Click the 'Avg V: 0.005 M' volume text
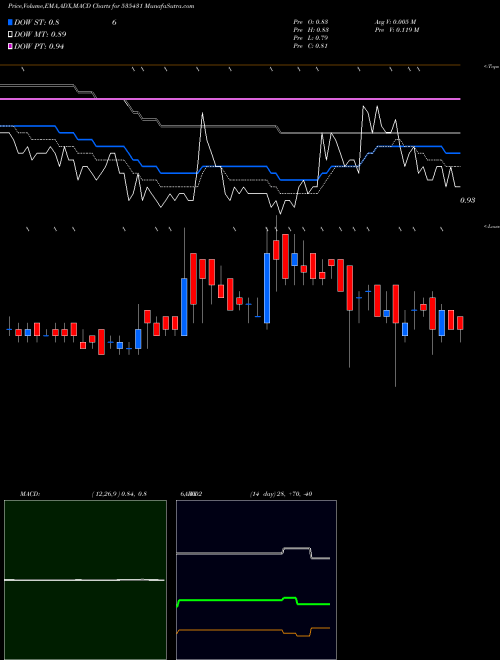 (396, 22)
